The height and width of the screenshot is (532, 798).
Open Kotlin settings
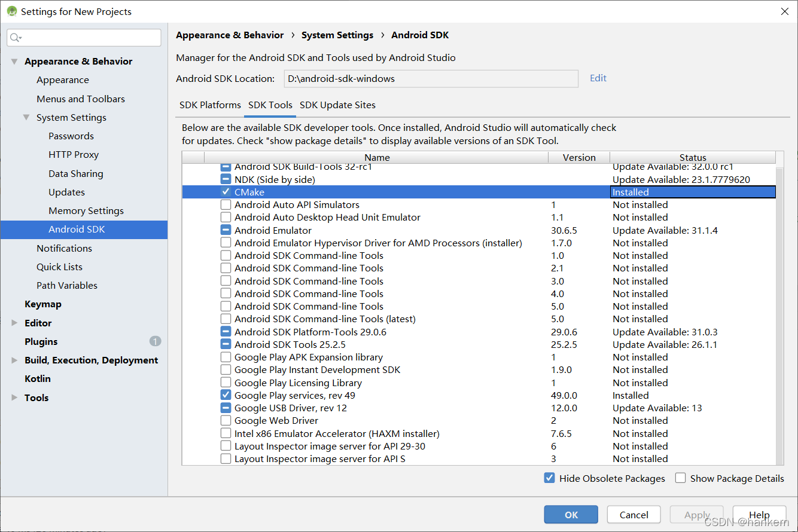tap(38, 378)
